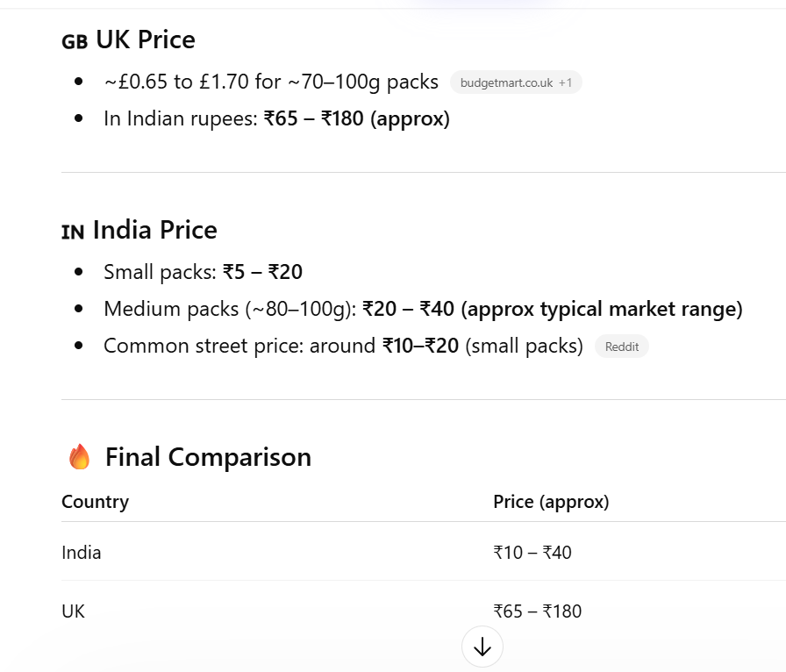
Task: Click the GB flag icon beside UK Price
Action: click(x=75, y=41)
